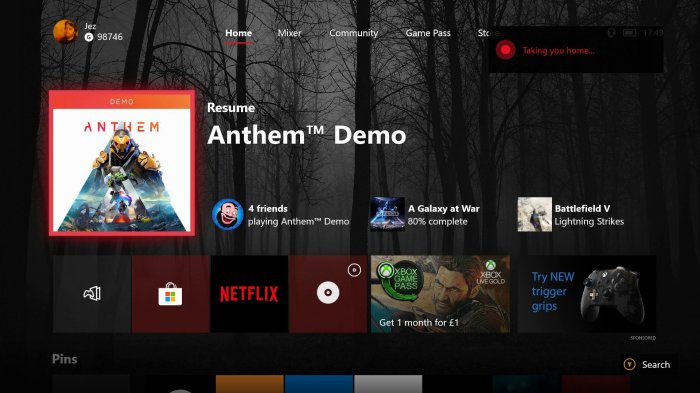
Task: Select the Home tab
Action: click(238, 33)
